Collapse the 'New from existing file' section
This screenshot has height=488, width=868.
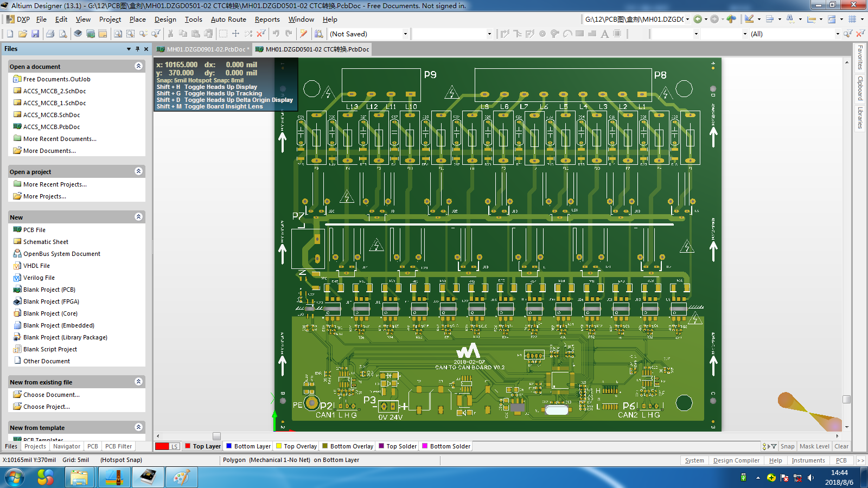click(x=138, y=382)
